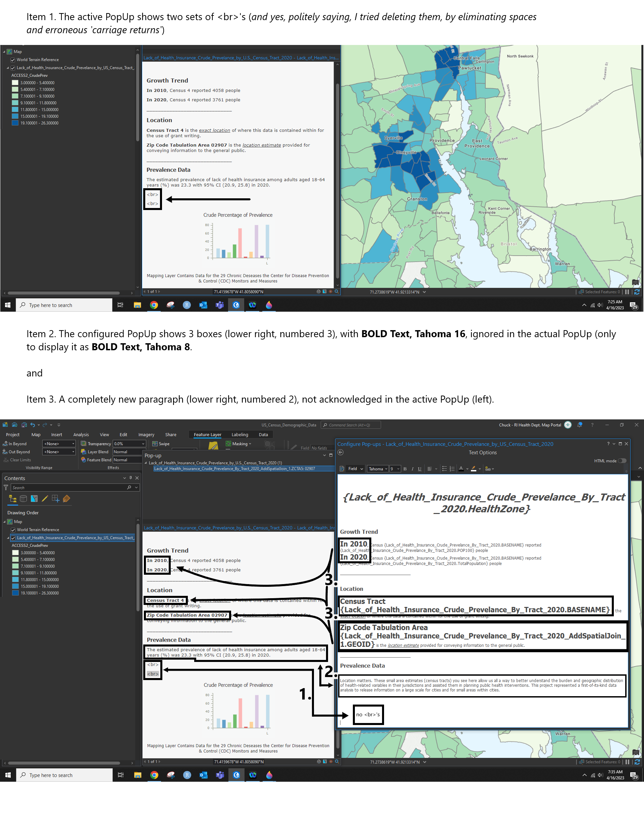Click the Undo arrow on Quick Access toolbar
Screen dimensions: 644x825
tap(34, 425)
